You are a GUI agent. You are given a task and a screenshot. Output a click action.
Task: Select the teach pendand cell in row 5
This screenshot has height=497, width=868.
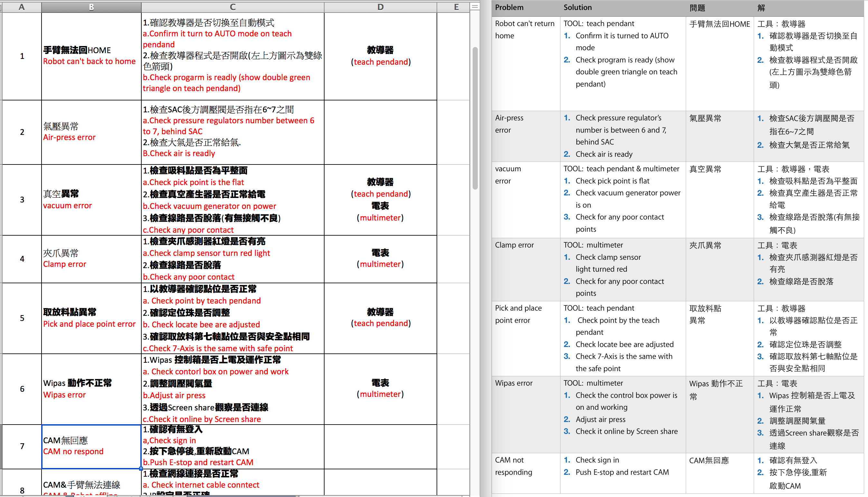(x=380, y=318)
